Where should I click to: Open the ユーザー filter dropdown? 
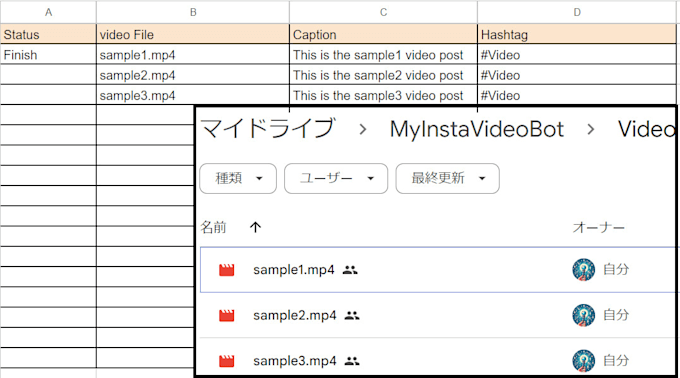tap(336, 178)
